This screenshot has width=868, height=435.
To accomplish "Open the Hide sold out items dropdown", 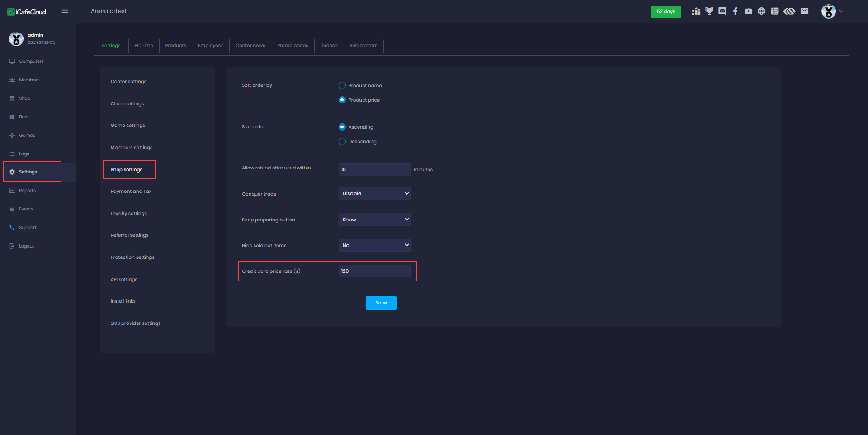I will tap(374, 245).
